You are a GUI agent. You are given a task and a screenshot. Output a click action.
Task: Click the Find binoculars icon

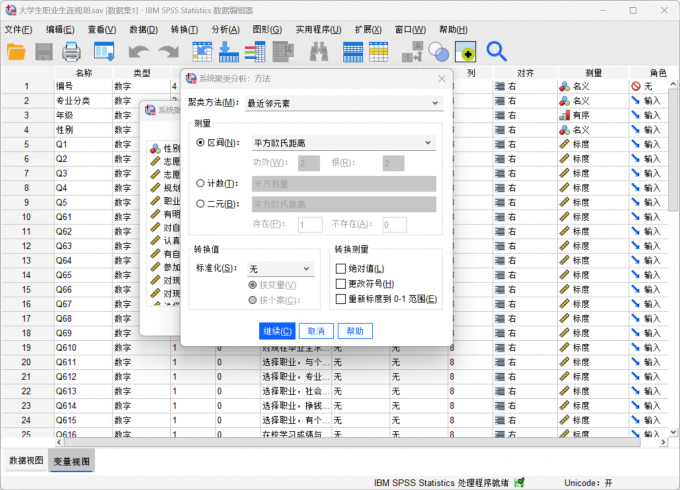click(319, 52)
